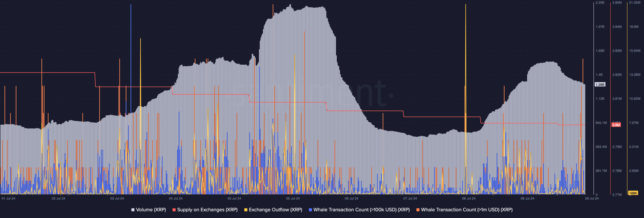Toggle Supply on Exchanges (XRP) legend entry
This screenshot has width=644, height=218.
coord(205,210)
